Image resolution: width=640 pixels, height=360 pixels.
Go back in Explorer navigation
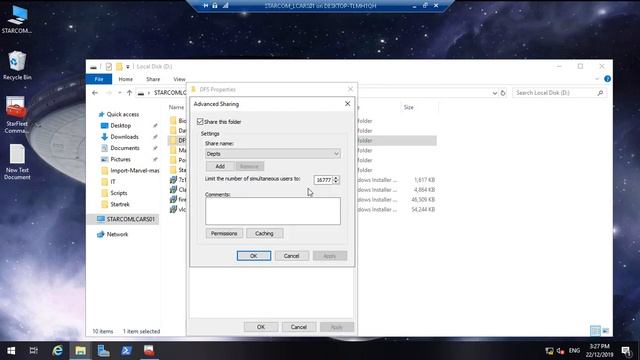coord(95,93)
